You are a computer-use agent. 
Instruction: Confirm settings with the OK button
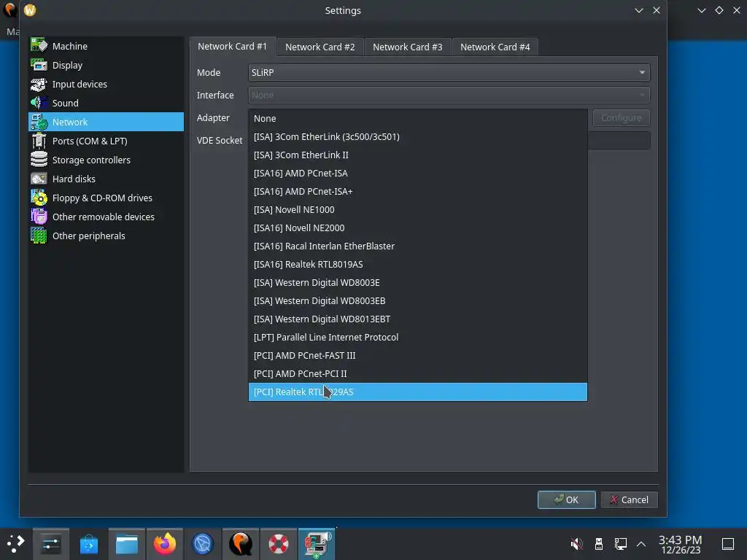pos(566,499)
